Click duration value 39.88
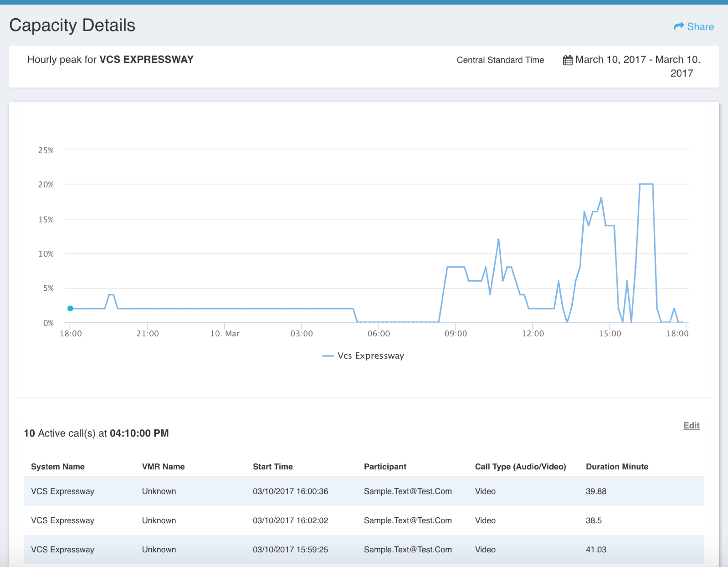This screenshot has width=728, height=567. tap(596, 491)
